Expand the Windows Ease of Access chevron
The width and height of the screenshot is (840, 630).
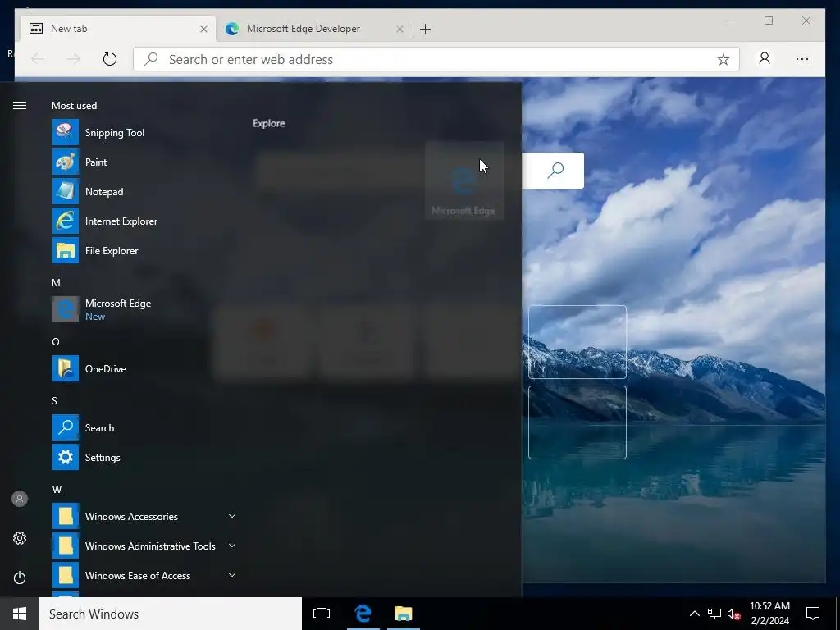tap(232, 575)
